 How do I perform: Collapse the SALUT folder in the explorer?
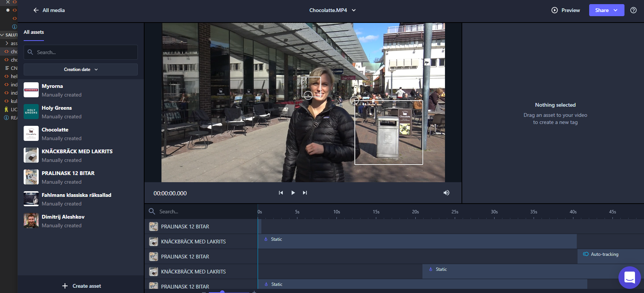tap(2, 35)
